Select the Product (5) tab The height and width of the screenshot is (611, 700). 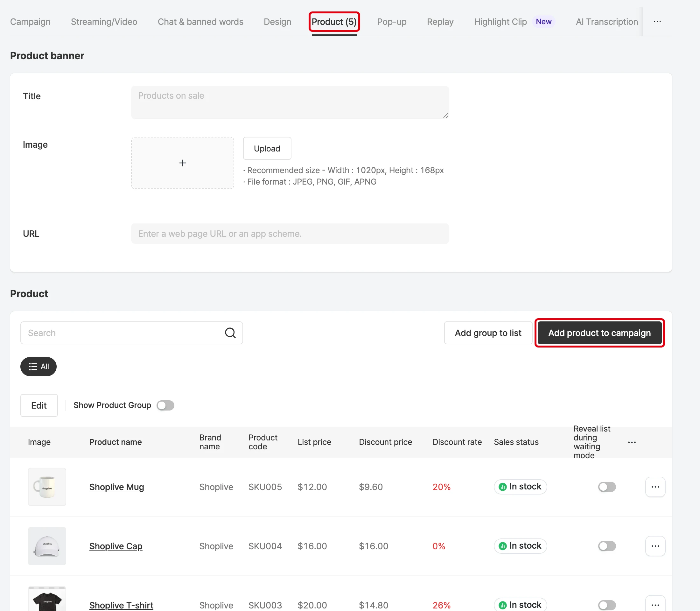334,22
